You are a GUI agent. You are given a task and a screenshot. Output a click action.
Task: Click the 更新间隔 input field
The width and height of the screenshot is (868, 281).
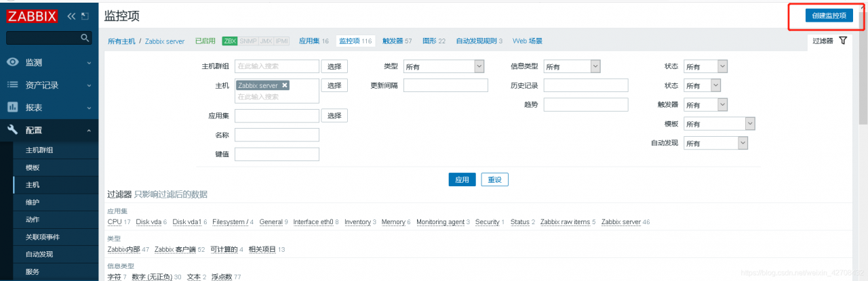(x=446, y=85)
